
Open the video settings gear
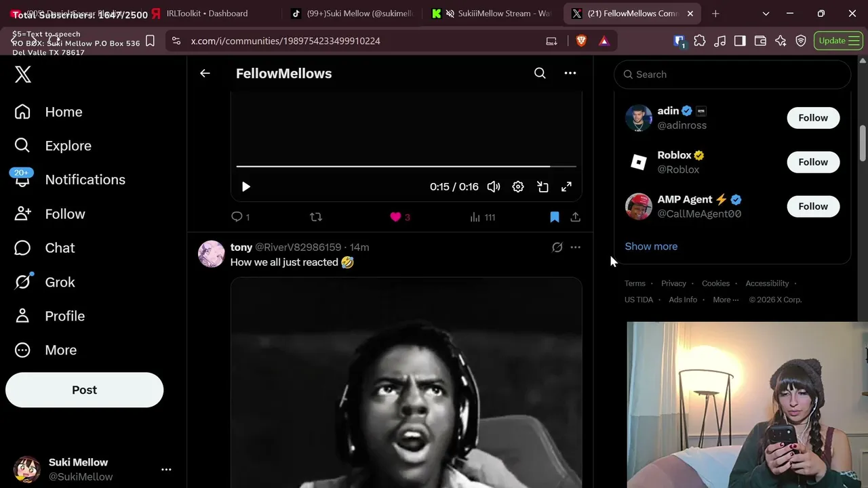(x=518, y=186)
